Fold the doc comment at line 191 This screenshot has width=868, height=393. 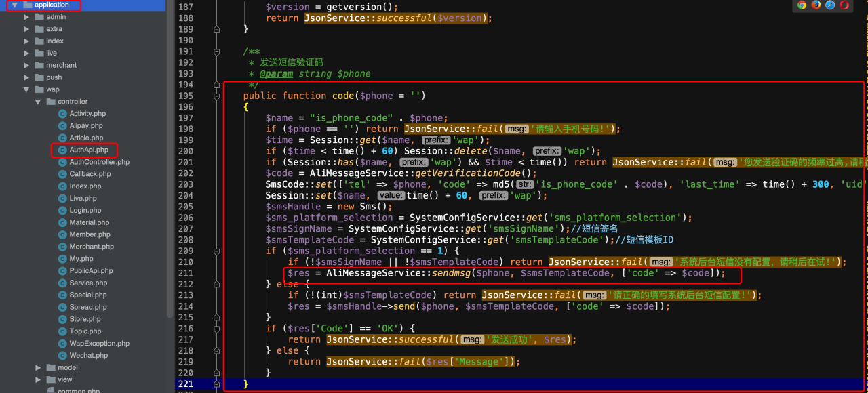(216, 51)
